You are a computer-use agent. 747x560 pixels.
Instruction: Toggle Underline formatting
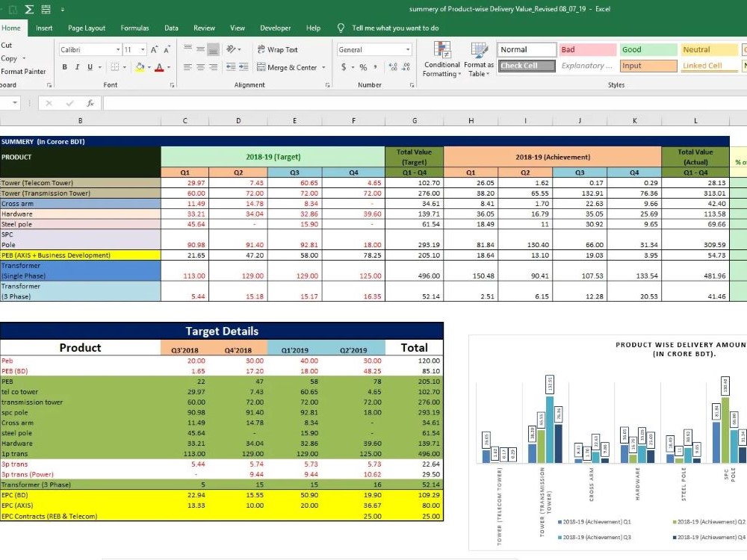(90, 67)
